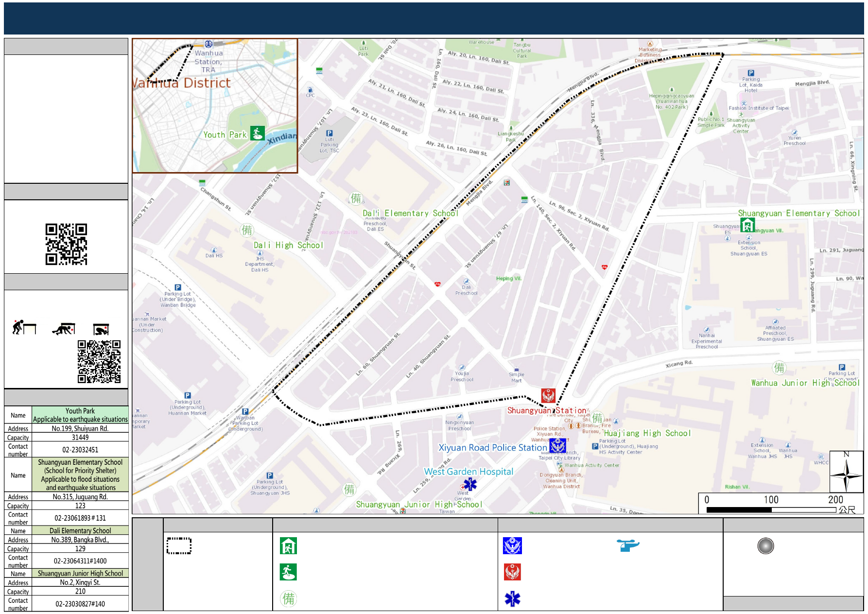
Task: Click the 'Shuangyuan Junior High School' table name cell
Action: click(80, 574)
